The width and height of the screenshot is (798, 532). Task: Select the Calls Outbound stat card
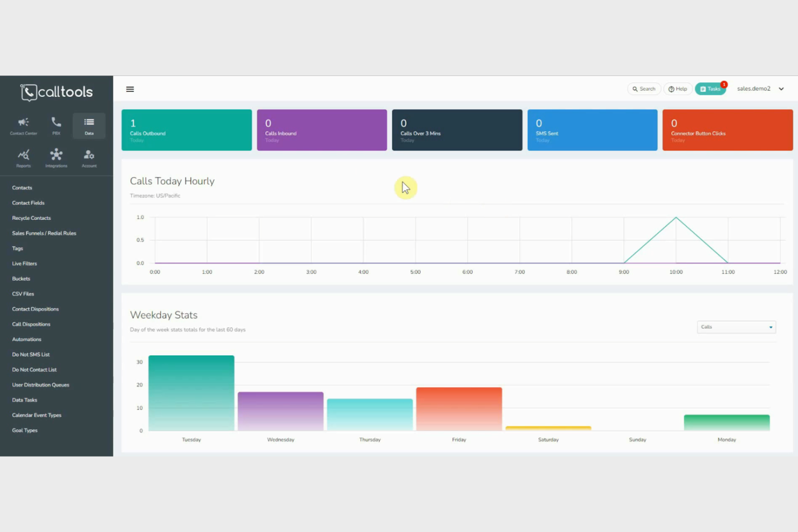pyautogui.click(x=187, y=129)
